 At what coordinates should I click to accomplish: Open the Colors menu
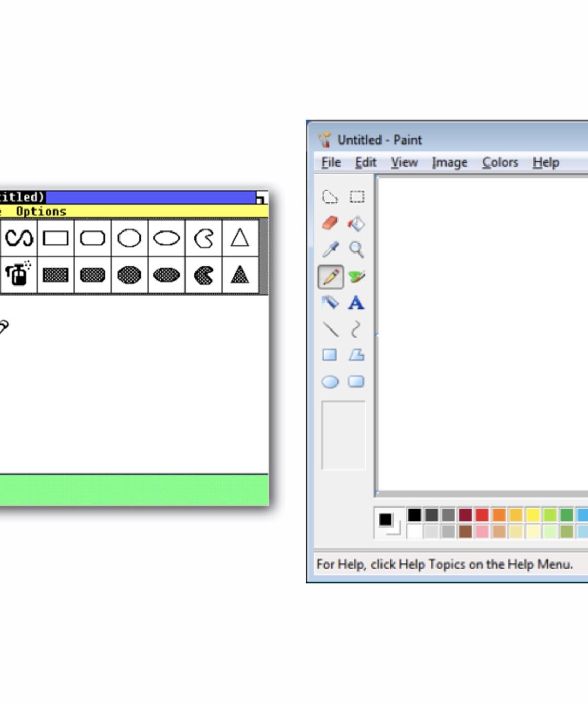499,162
